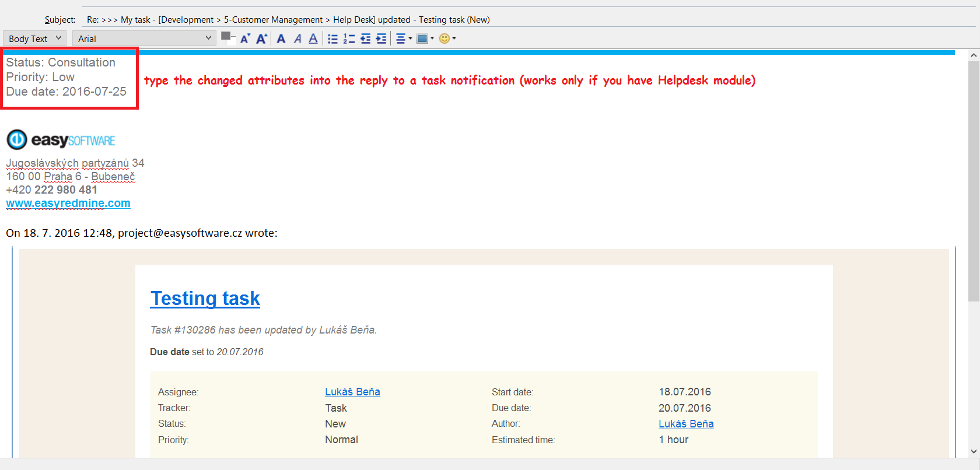This screenshot has width=980, height=470.
Task: Click the scrollbar down arrow
Action: coord(974,451)
